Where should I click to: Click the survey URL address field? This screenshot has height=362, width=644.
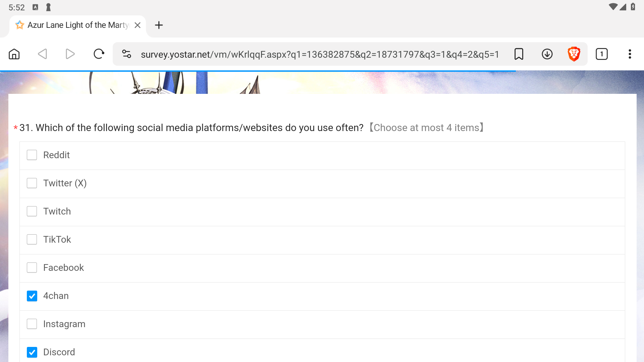pyautogui.click(x=319, y=54)
